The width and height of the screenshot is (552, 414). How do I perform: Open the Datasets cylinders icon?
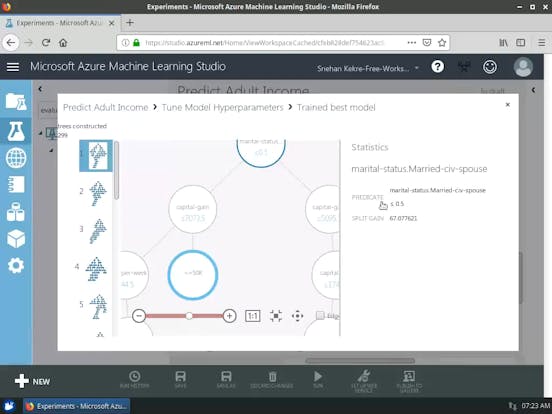(x=16, y=212)
